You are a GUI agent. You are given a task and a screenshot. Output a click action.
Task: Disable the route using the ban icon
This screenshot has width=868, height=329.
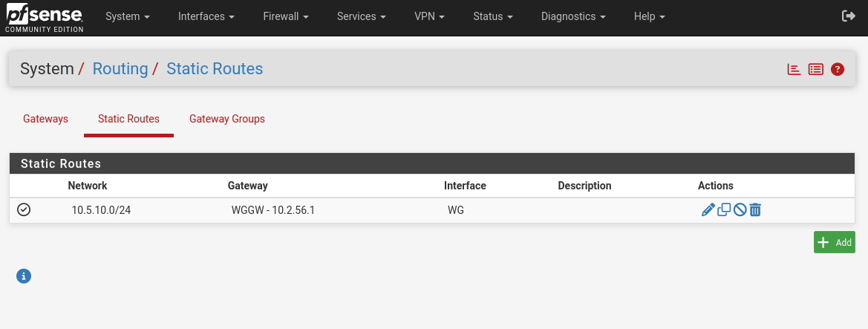coord(740,210)
